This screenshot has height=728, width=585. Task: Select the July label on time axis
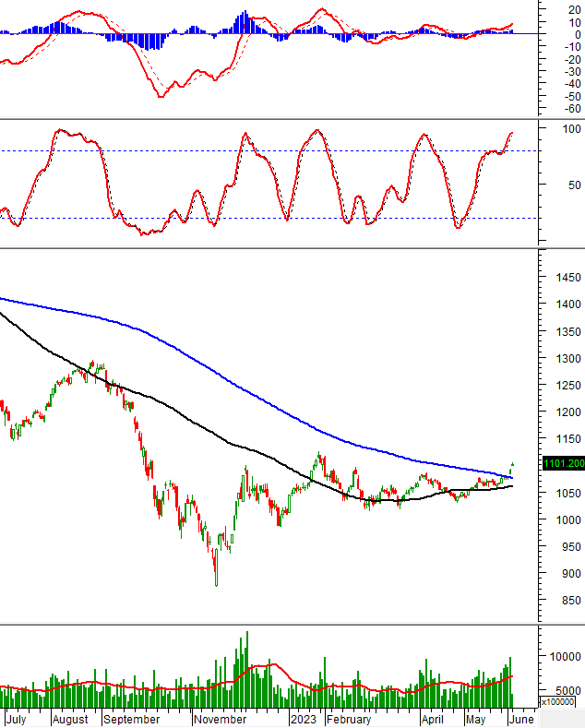pos(17,719)
